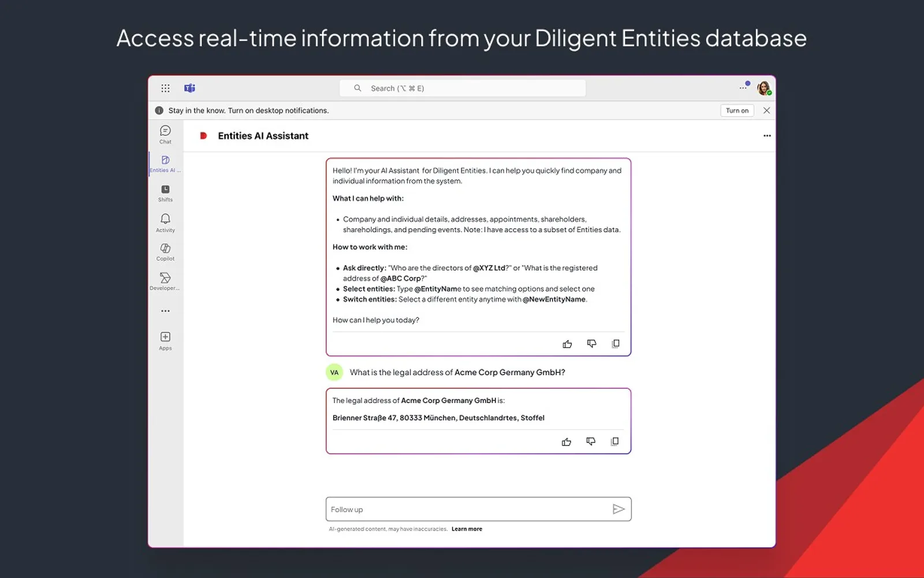
Task: Click the Turn on notifications button
Action: point(737,110)
